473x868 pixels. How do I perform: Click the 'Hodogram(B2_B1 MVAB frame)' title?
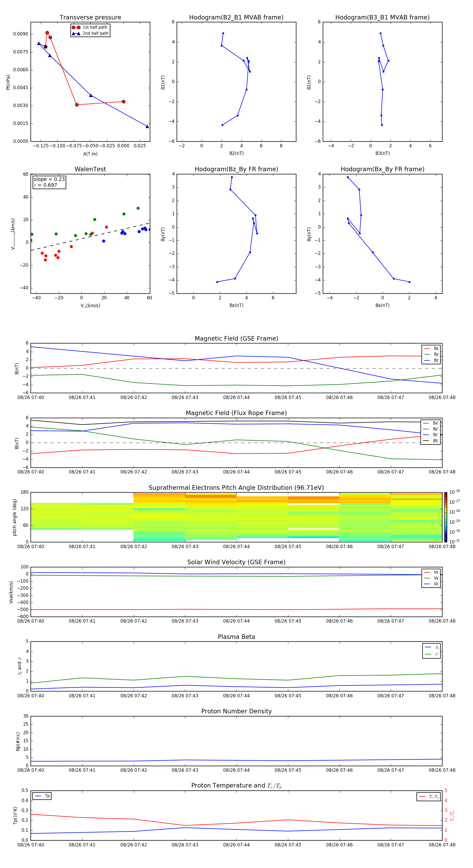coord(236,18)
